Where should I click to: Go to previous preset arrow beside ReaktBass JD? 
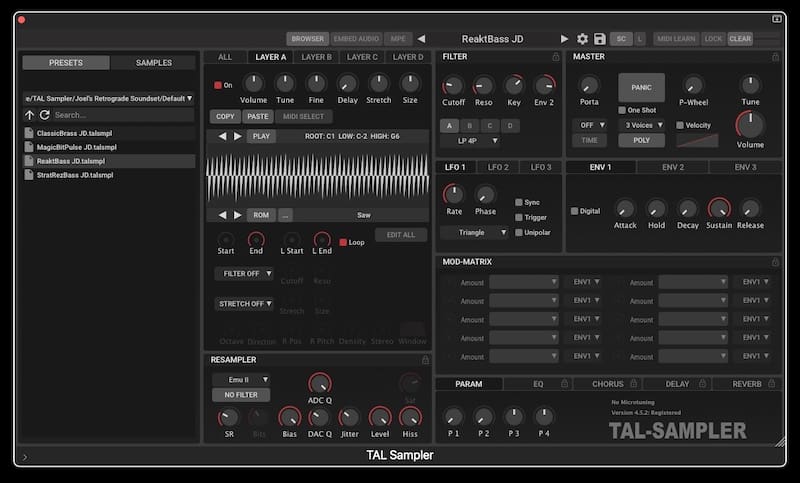click(421, 39)
